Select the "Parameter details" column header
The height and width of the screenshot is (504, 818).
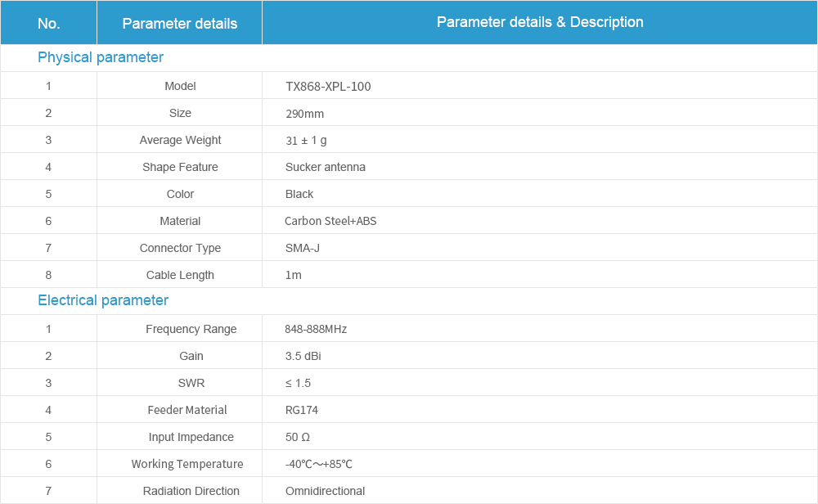click(x=179, y=24)
